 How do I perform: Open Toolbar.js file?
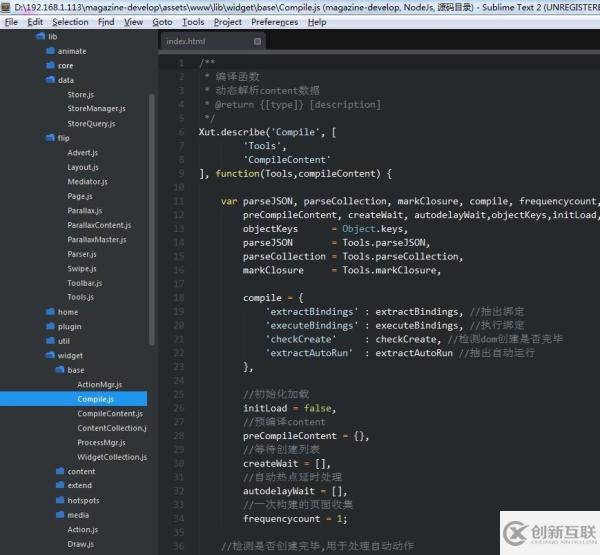click(x=85, y=284)
